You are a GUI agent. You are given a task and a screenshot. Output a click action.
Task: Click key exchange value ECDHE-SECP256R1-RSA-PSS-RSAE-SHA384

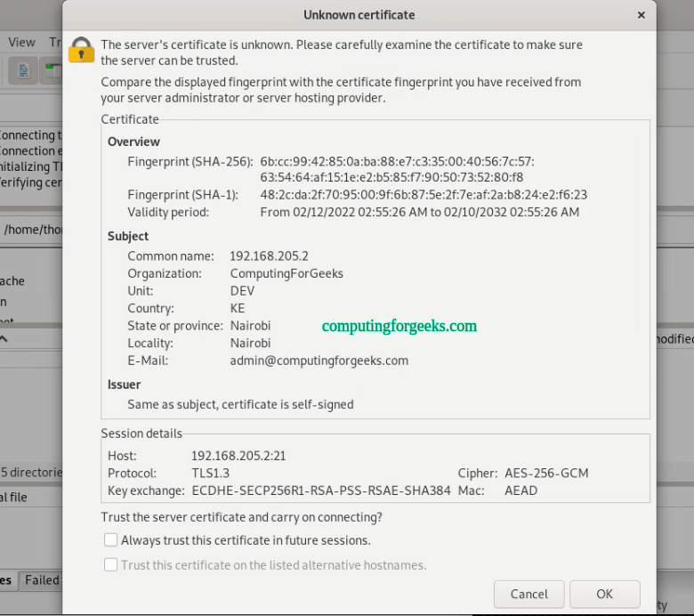pos(321,490)
